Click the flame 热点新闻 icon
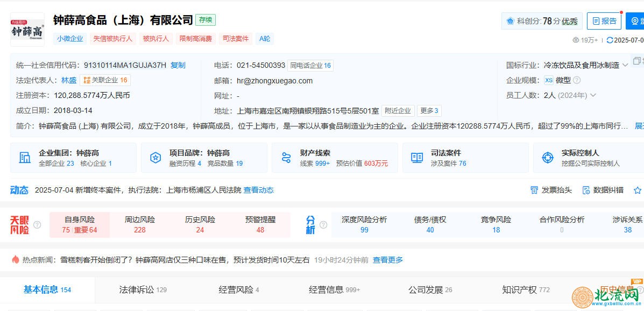This screenshot has height=311, width=644. (x=16, y=260)
